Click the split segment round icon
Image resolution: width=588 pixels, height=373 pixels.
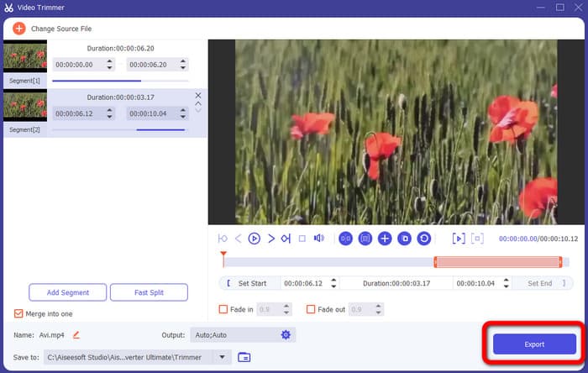tap(345, 239)
